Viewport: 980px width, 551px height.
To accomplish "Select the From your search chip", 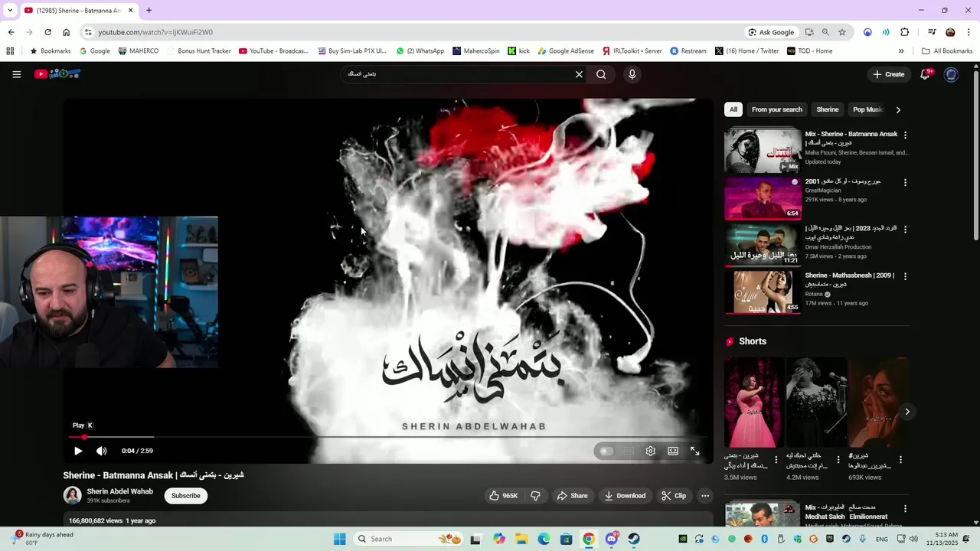I will tap(777, 109).
